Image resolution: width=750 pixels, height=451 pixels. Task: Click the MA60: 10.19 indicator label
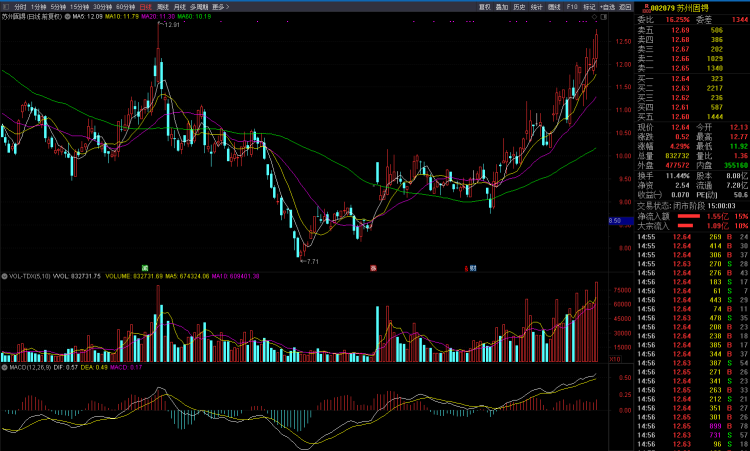coord(194,16)
